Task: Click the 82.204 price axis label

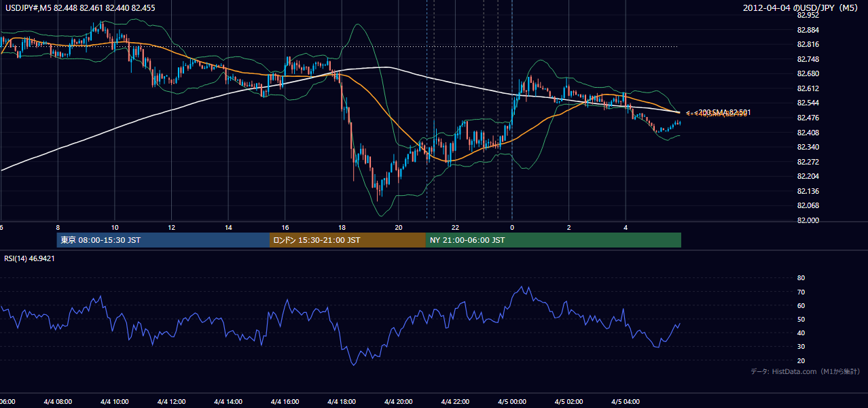Action: click(x=808, y=176)
